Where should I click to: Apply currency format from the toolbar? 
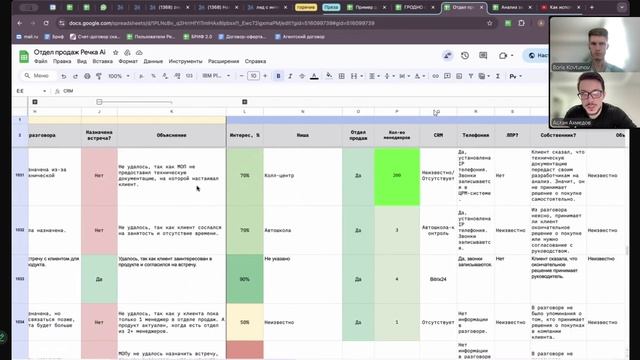coord(141,76)
